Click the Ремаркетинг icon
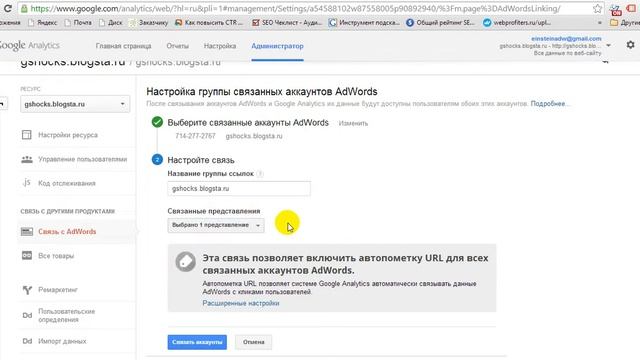This screenshot has width=640, height=360. pyautogui.click(x=27, y=290)
